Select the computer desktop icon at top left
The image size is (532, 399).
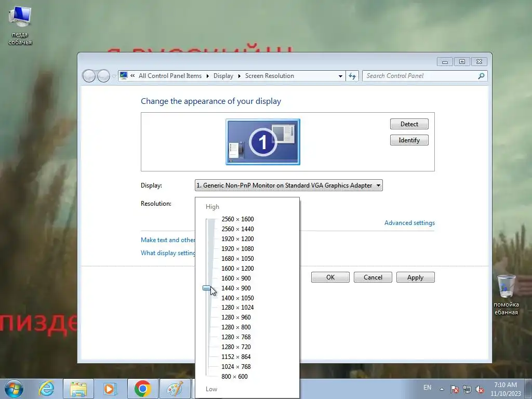pos(20,25)
